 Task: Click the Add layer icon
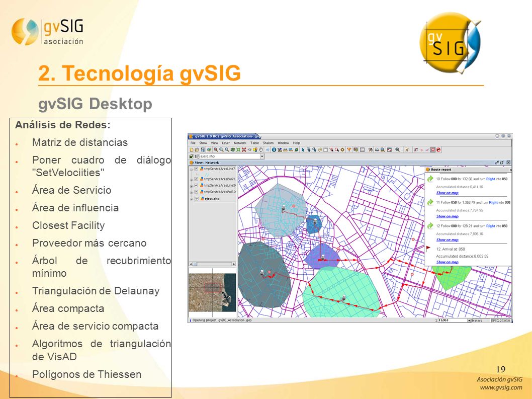coord(209,150)
